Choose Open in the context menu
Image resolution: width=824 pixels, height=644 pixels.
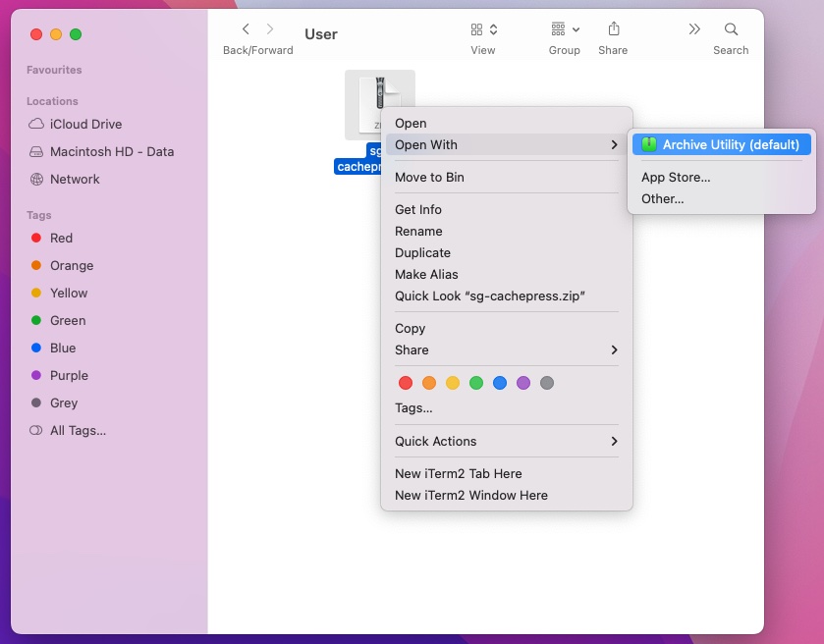click(506, 123)
